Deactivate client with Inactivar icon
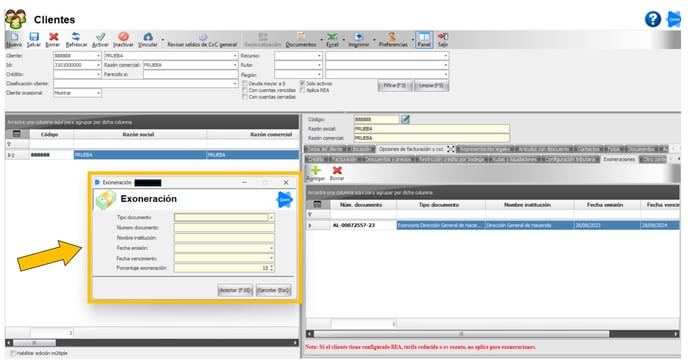688x363 pixels. point(123,40)
